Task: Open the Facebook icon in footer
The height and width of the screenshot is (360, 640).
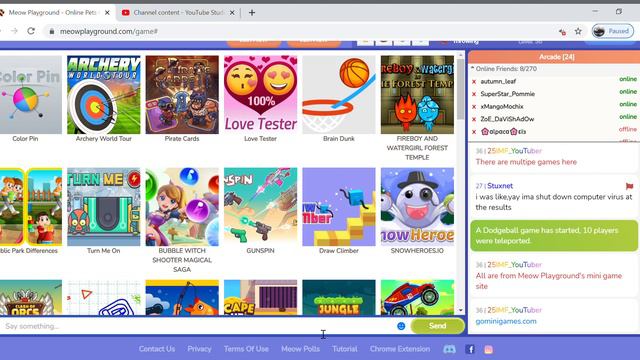Action: pos(470,349)
